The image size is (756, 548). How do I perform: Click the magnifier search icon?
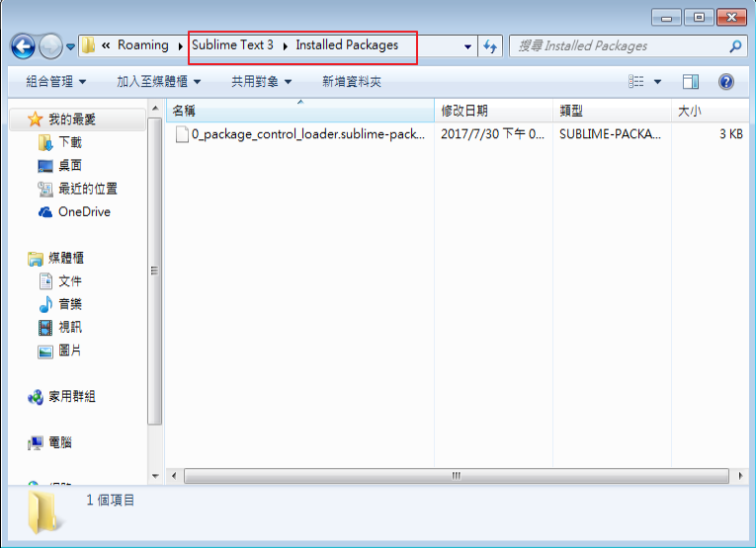[x=735, y=46]
